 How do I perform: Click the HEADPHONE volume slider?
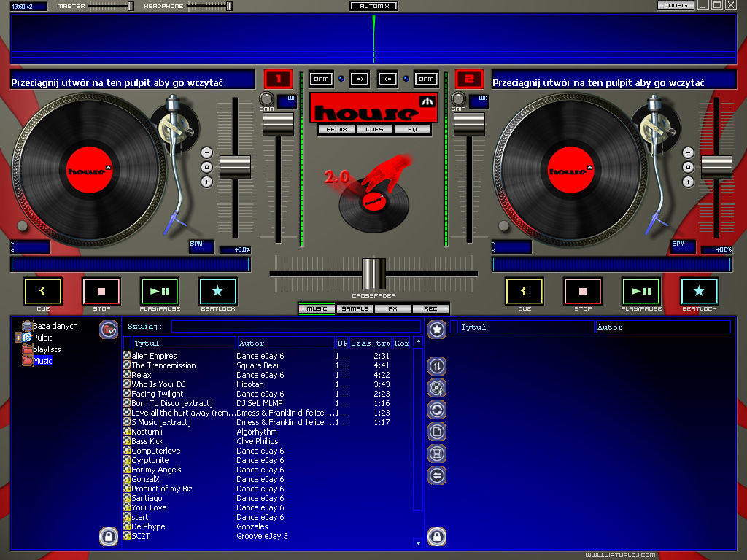click(209, 6)
